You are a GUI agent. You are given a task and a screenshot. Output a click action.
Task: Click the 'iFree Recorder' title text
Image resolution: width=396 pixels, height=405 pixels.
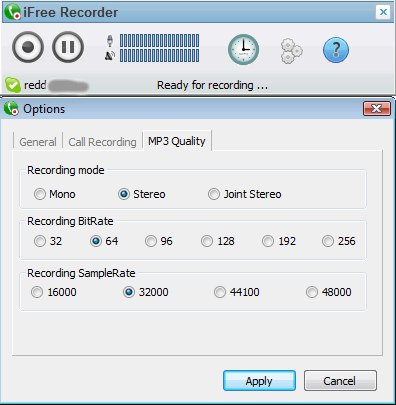71,12
